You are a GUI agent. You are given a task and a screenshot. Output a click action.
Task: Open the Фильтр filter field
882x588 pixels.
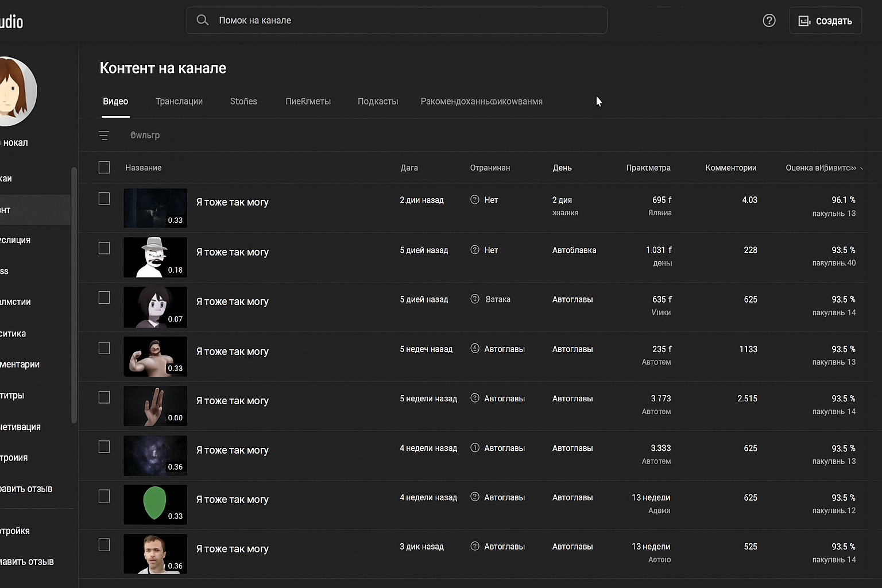(x=145, y=136)
